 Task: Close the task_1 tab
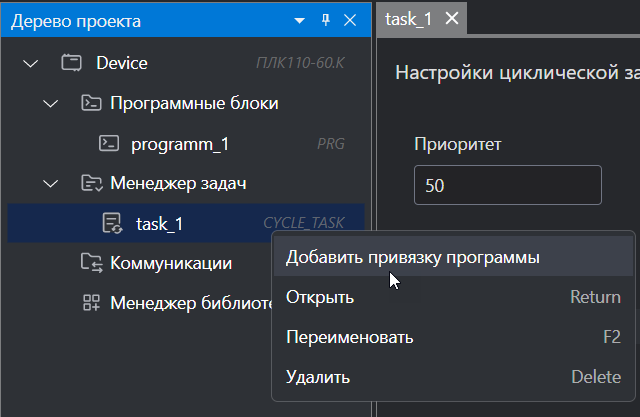pos(452,18)
